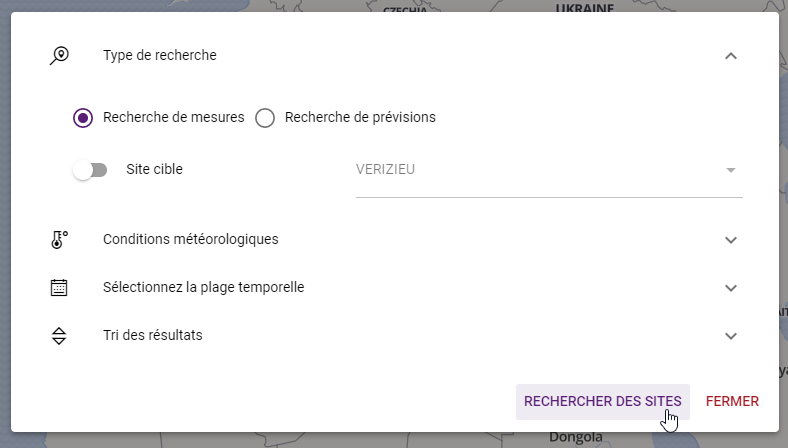Expand the time range section chevron
788x448 pixels.
pos(731,287)
